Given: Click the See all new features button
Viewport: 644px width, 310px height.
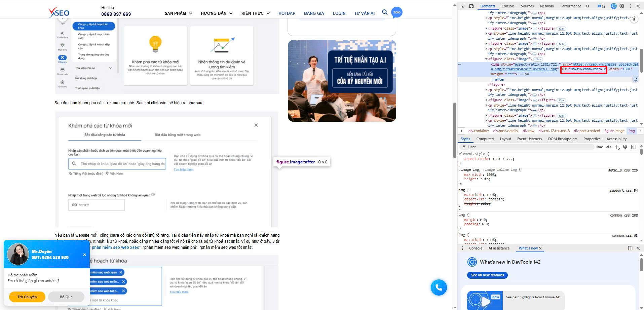Looking at the screenshot, I should pyautogui.click(x=487, y=275).
